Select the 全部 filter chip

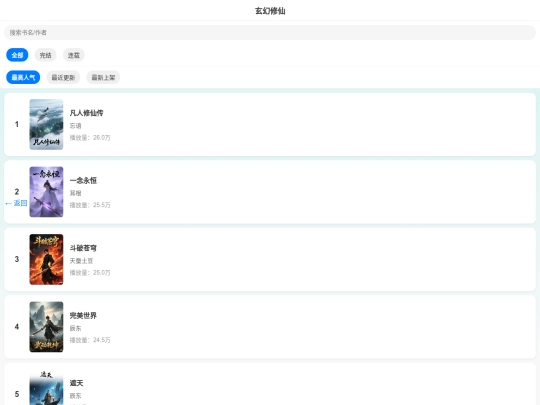[x=17, y=55]
